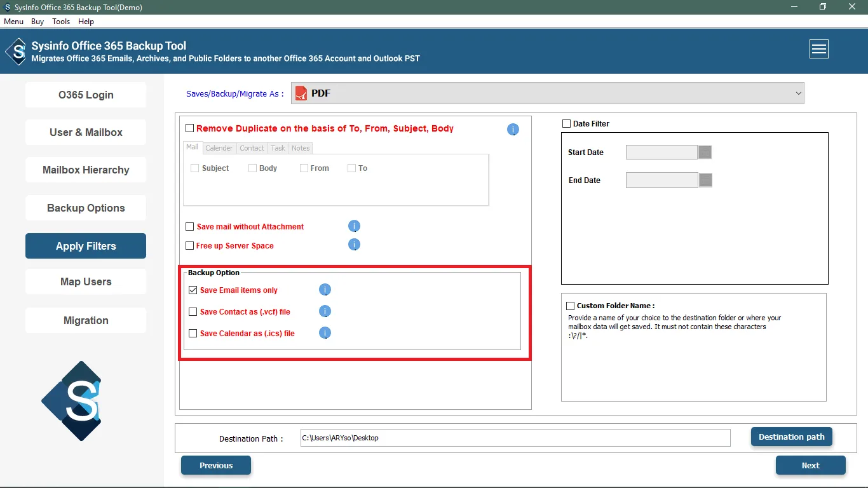The height and width of the screenshot is (488, 868).
Task: Open the Tools menu
Action: 61,22
